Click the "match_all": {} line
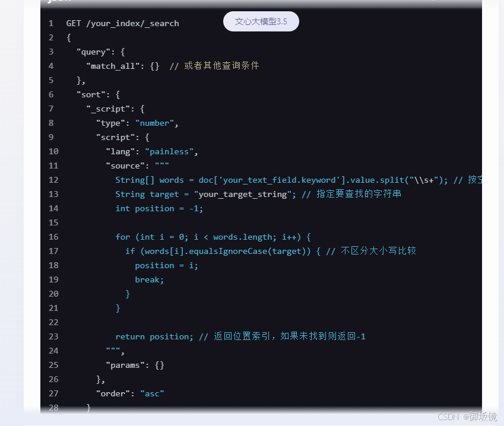Viewport: 504px width, 426px height. 122,66
